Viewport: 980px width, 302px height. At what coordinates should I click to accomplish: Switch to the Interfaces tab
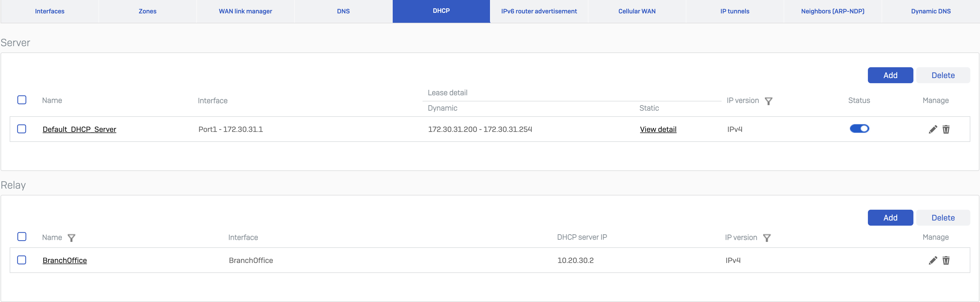tap(50, 11)
